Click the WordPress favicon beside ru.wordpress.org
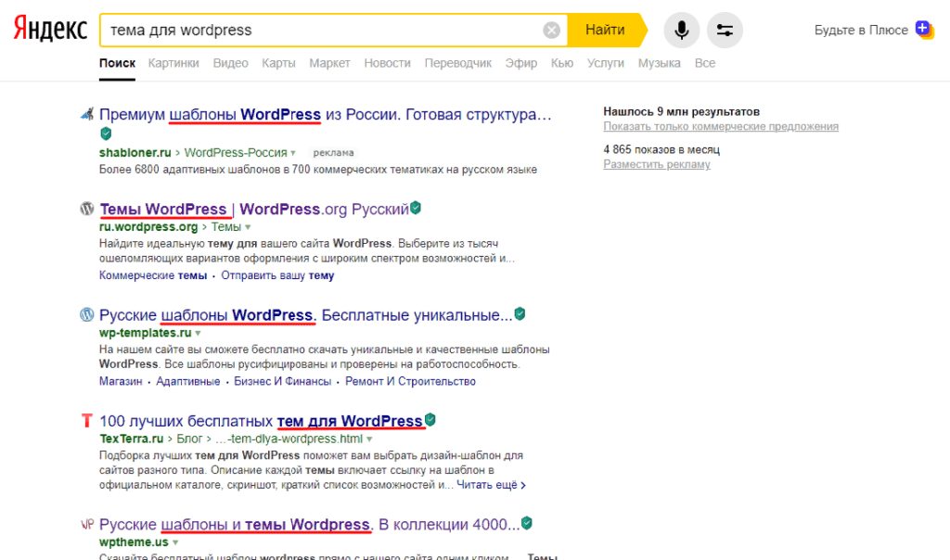Image resolution: width=950 pixels, height=560 pixels. pos(87,209)
